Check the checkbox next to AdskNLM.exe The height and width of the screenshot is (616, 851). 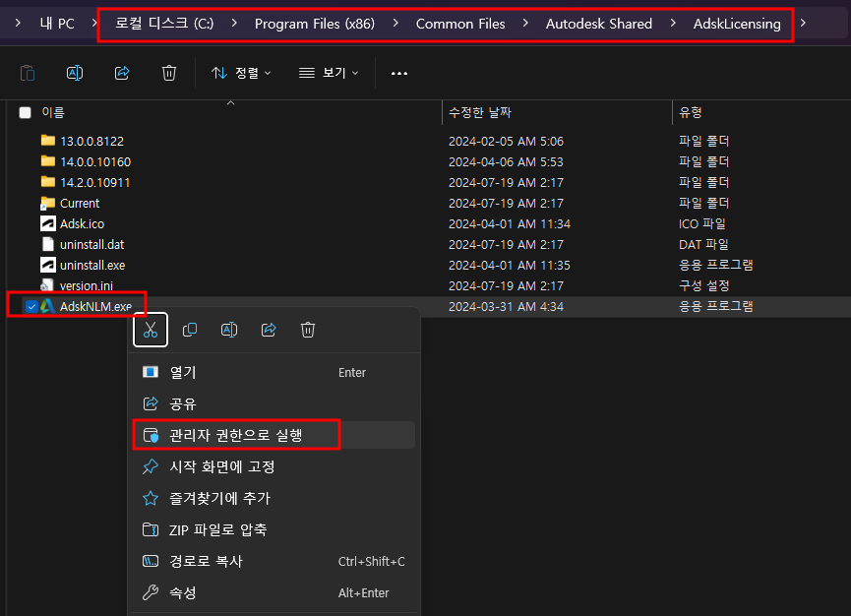30,305
